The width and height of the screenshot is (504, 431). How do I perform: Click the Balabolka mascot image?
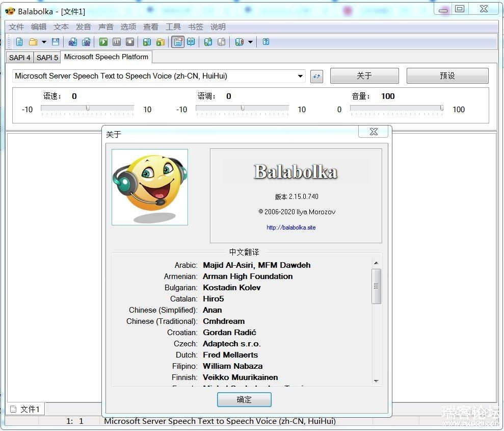coord(150,187)
